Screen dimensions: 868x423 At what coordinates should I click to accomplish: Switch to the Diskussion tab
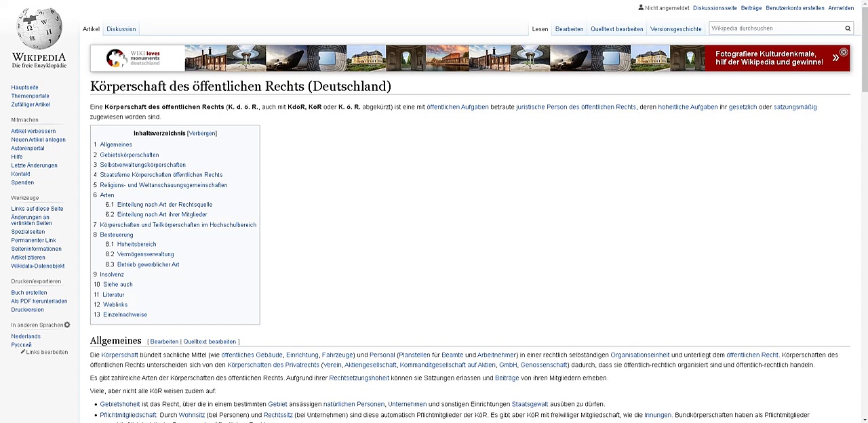point(121,29)
